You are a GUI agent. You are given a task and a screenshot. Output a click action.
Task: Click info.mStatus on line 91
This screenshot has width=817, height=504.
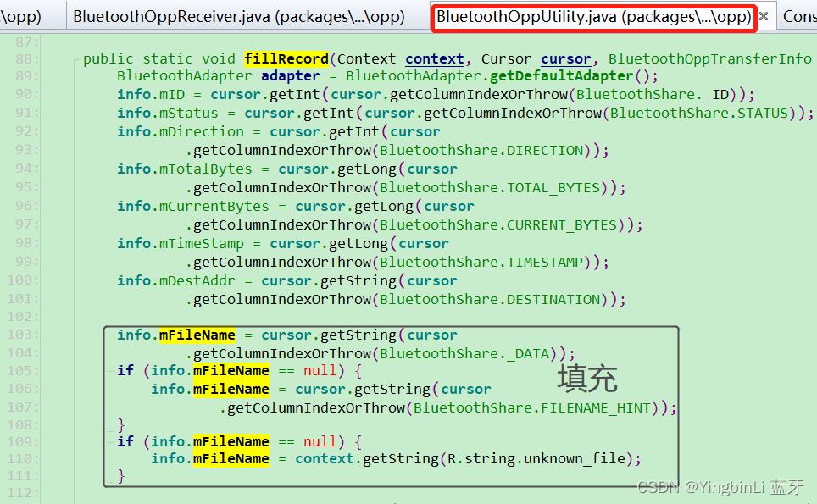(x=168, y=114)
